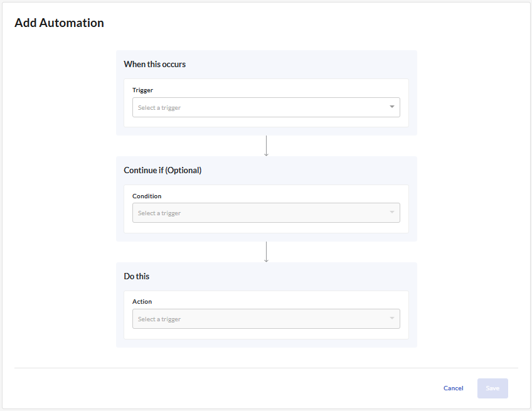
Task: Click the arrow connecting trigger to condition
Action: [266, 146]
